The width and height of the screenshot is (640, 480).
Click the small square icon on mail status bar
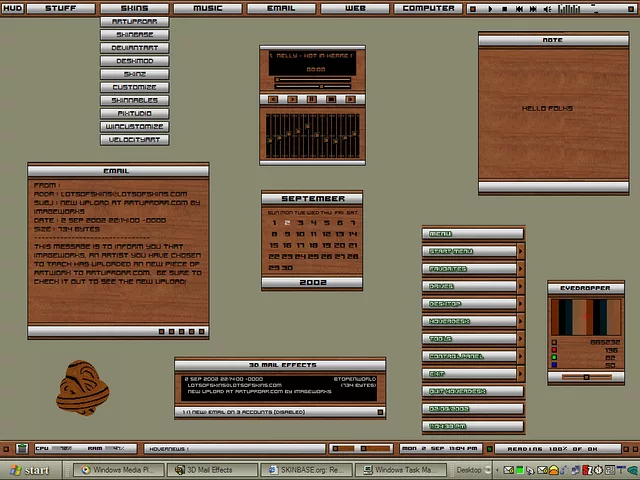coord(380,412)
